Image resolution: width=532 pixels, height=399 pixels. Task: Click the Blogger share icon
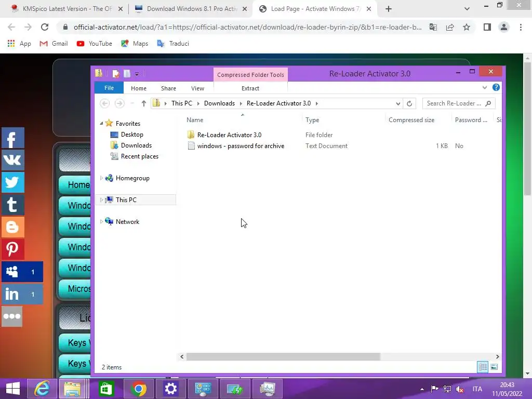click(12, 227)
